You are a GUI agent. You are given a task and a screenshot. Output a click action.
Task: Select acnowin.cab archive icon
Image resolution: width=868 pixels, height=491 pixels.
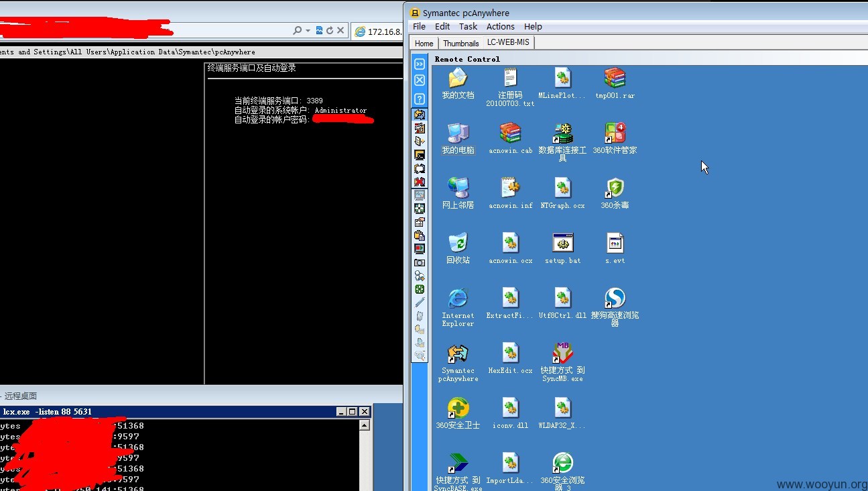(510, 133)
